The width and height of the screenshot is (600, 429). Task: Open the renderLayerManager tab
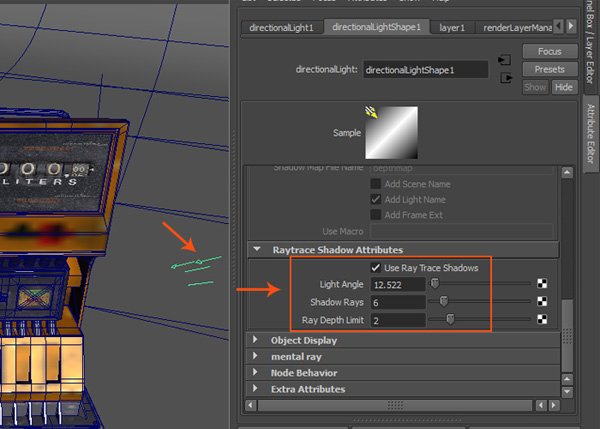click(x=514, y=28)
